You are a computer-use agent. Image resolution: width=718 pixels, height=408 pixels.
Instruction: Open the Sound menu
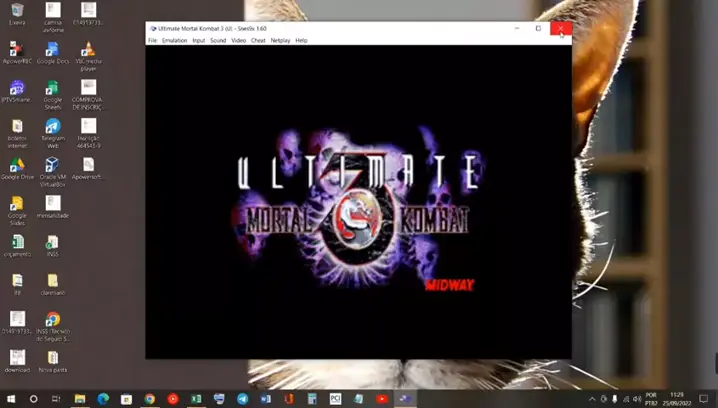coord(218,40)
